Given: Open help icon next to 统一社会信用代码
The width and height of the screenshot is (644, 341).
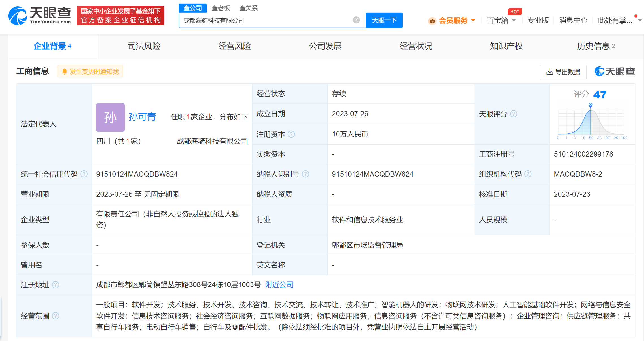Looking at the screenshot, I should [x=84, y=174].
